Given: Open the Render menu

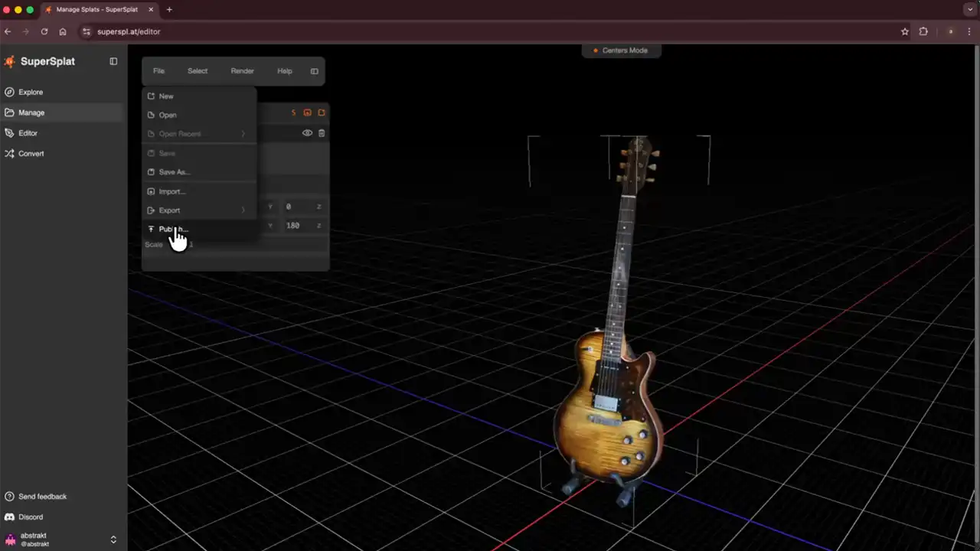Looking at the screenshot, I should coord(242,71).
